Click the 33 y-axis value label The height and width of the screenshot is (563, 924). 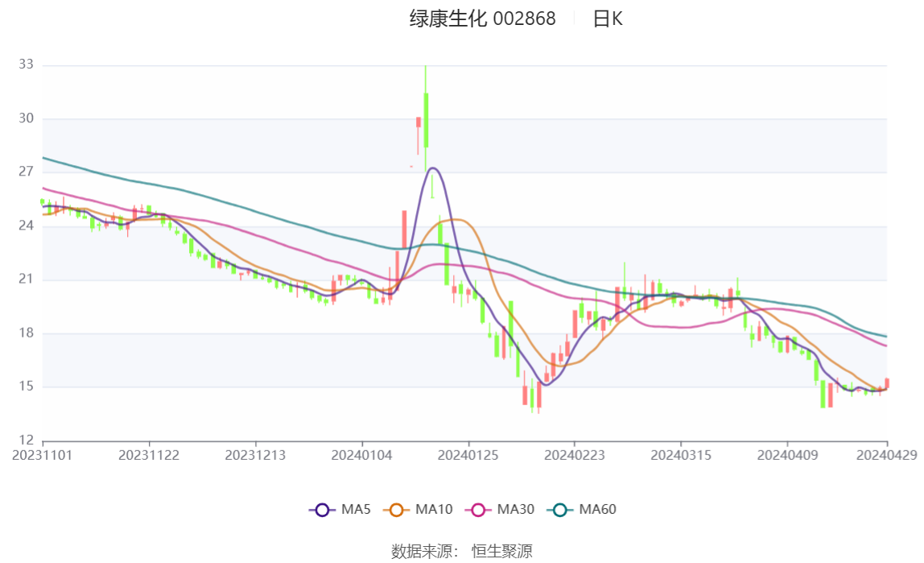point(26,64)
